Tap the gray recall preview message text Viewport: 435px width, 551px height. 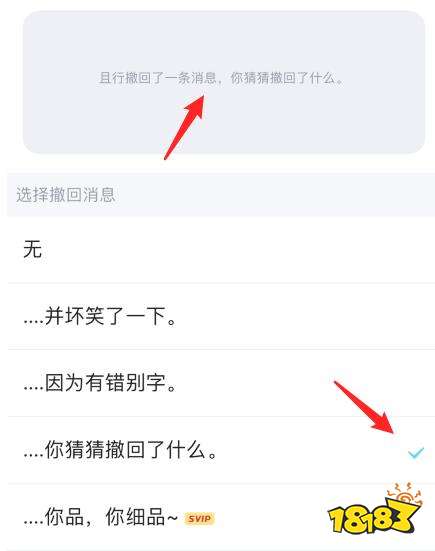221,78
